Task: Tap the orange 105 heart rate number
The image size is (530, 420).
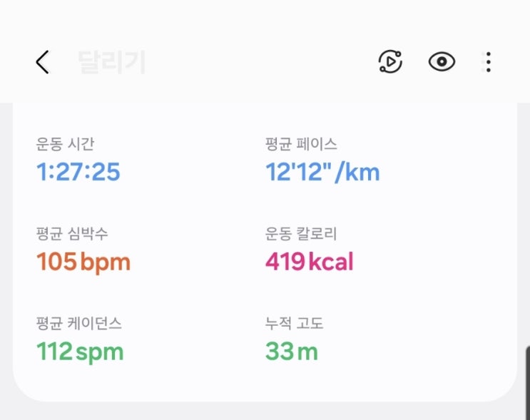Action: (56, 262)
